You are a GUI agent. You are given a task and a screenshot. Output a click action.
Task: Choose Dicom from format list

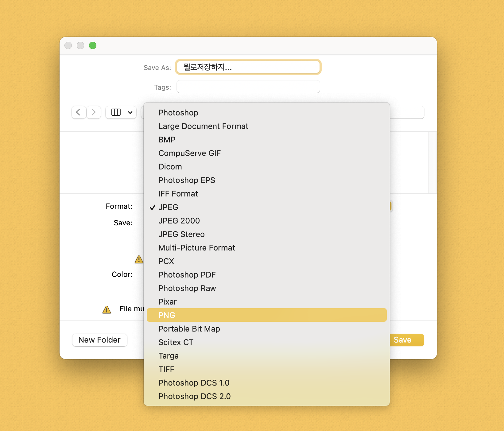point(266,167)
